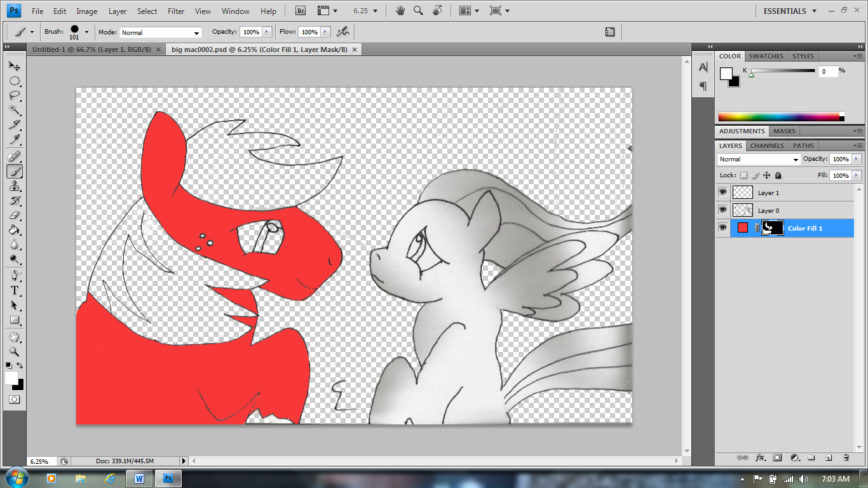The width and height of the screenshot is (868, 488).
Task: Open the layer style fx menu
Action: pyautogui.click(x=760, y=457)
